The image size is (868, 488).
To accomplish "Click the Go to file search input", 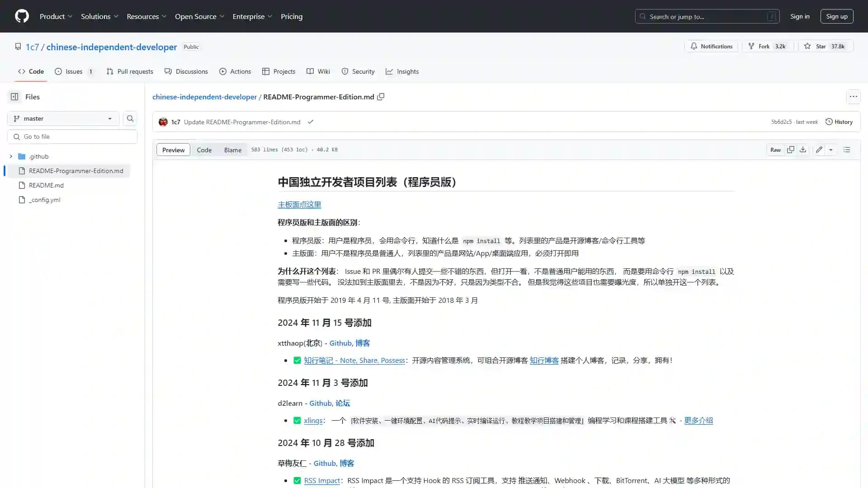I will coord(72,136).
